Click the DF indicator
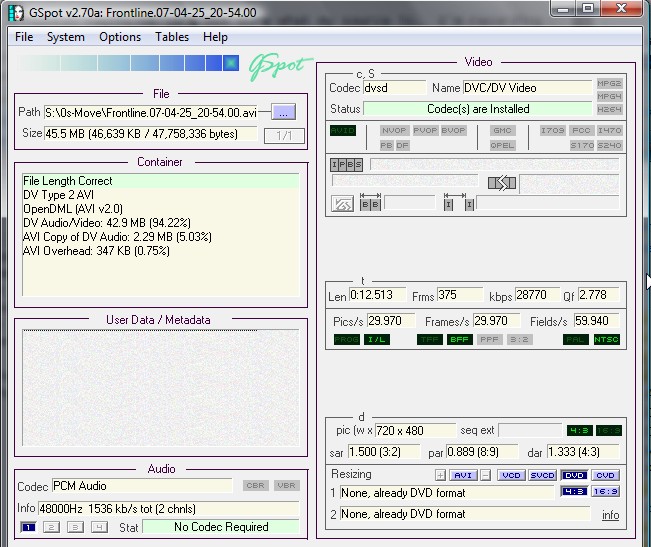The width and height of the screenshot is (651, 547). 402,145
